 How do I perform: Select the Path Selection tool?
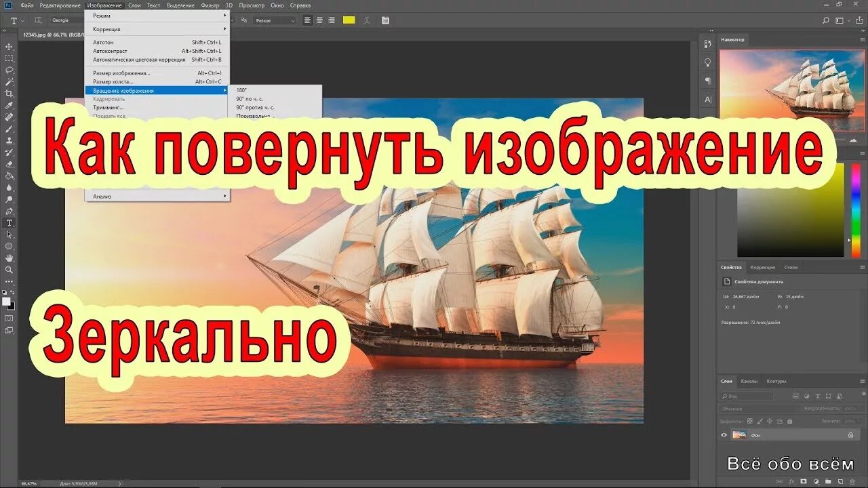pos(9,235)
